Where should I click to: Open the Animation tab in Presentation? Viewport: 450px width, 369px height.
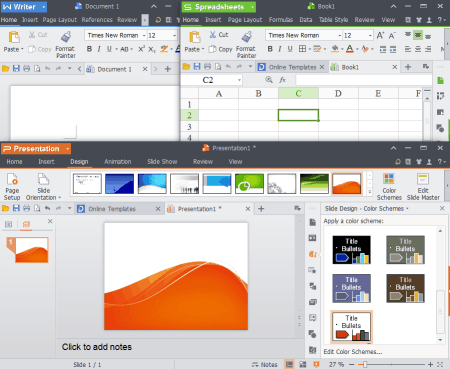(x=118, y=162)
